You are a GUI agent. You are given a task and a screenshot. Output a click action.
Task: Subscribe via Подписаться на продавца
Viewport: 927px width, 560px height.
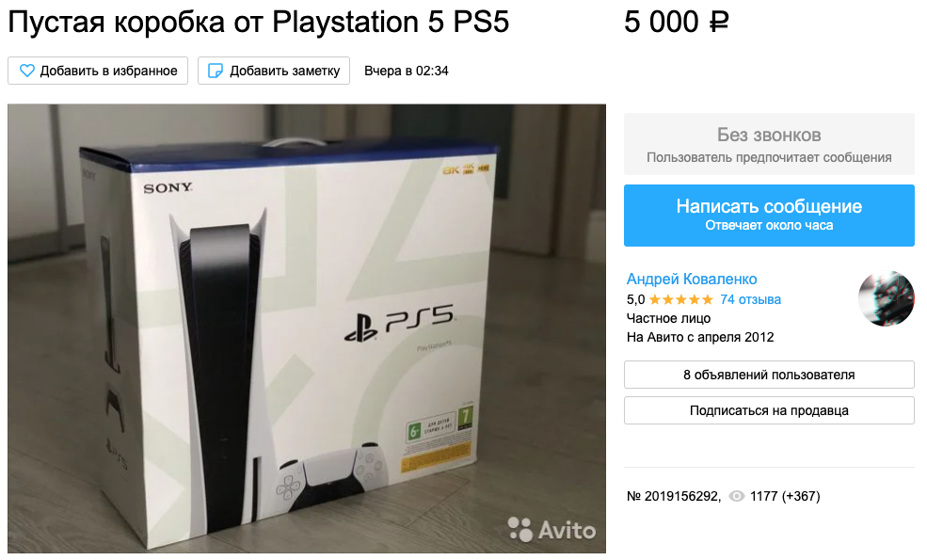pos(769,410)
